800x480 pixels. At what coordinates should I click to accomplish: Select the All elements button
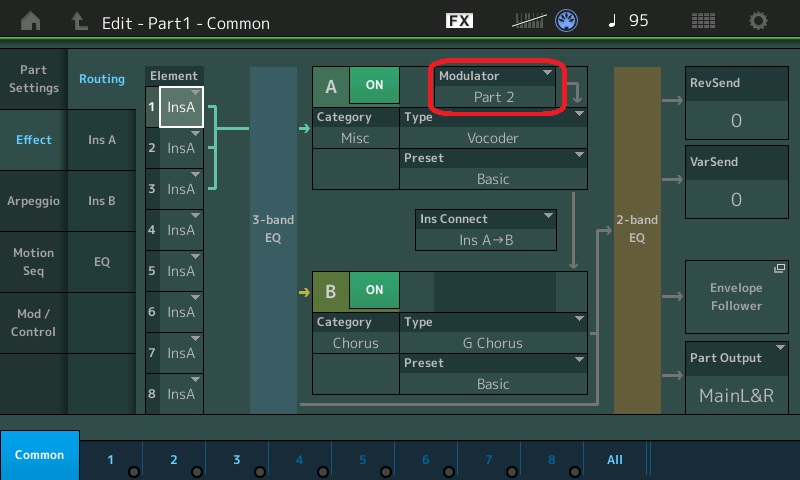615,459
